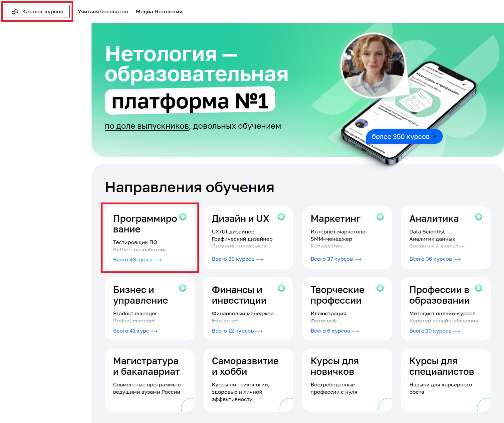The image size is (504, 423).
Task: Open the Профессии в образовании card title
Action: pyautogui.click(x=439, y=295)
